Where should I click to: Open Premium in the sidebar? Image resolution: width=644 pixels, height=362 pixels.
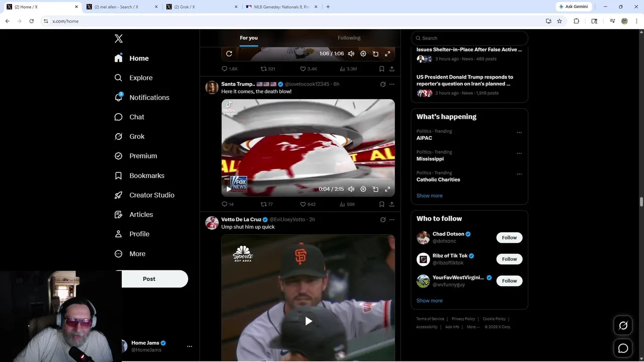coord(136,156)
